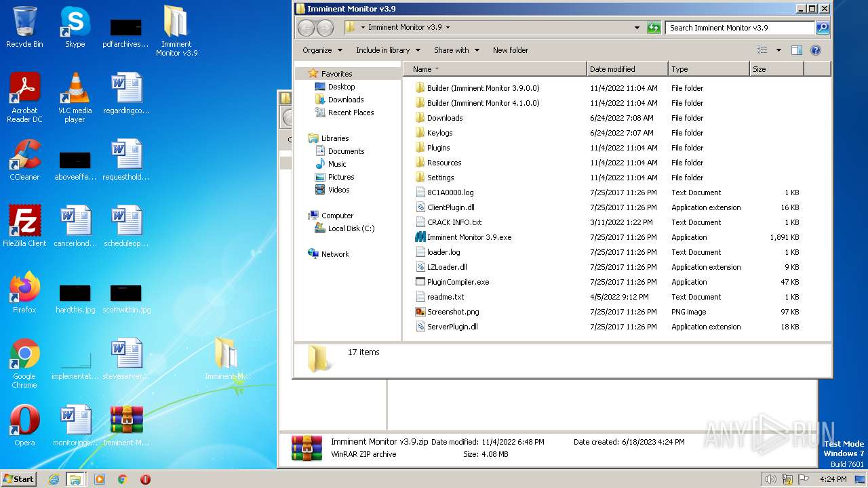The width and height of the screenshot is (868, 488).
Task: Select the steveserver Word document icon
Action: coord(126,359)
